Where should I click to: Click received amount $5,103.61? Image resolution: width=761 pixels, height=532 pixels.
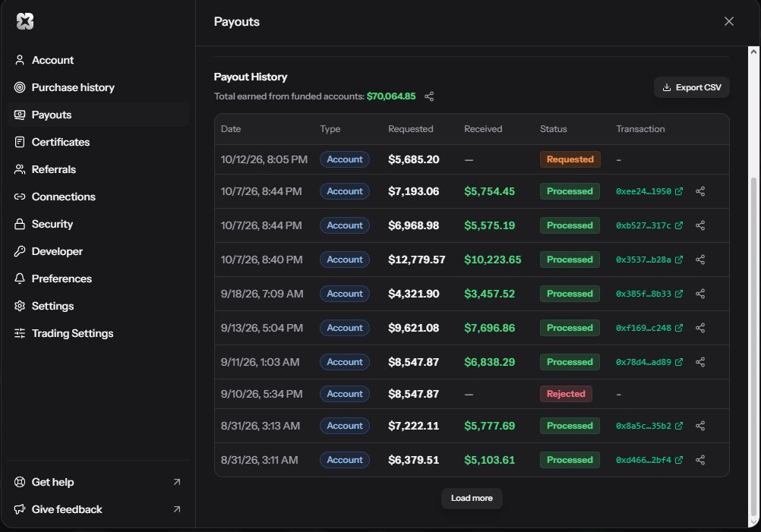tap(489, 460)
